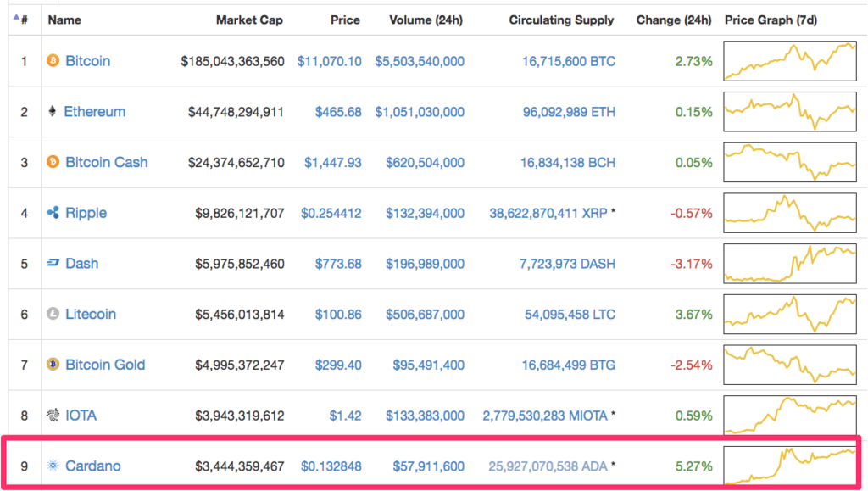Click Bitcoin Gold volume $95,491,400
This screenshot has width=868, height=491.
coord(428,365)
